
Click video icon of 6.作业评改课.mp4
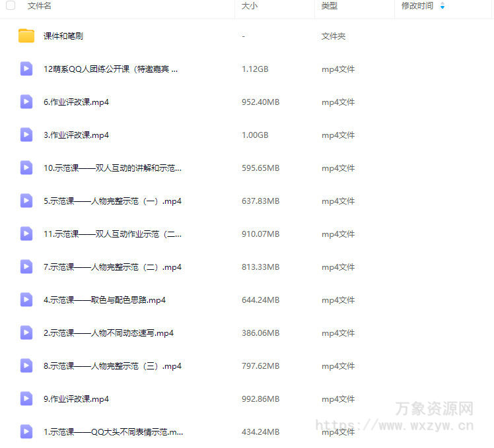26,102
